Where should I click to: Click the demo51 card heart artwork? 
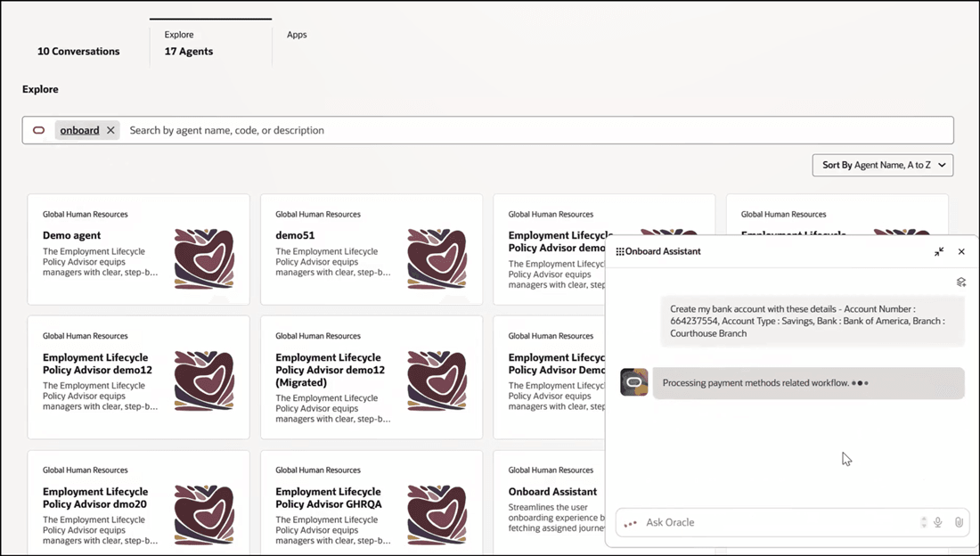click(x=437, y=259)
